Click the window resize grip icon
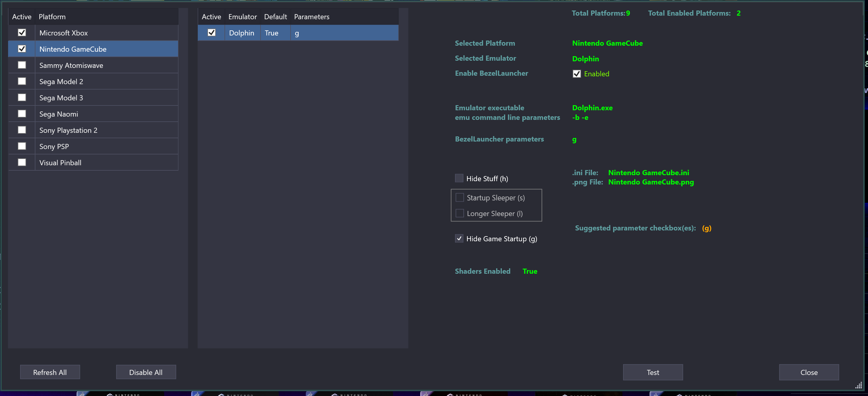The width and height of the screenshot is (868, 396). [x=859, y=385]
